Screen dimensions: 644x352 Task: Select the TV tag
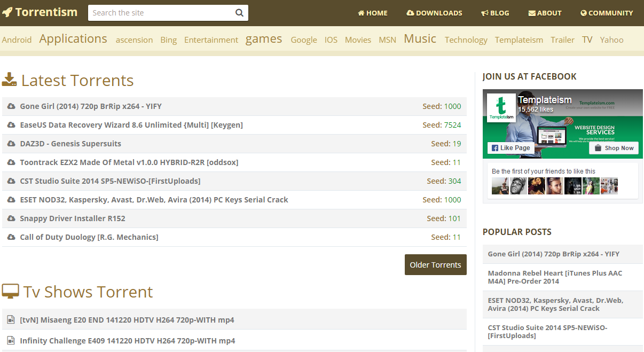(x=587, y=40)
